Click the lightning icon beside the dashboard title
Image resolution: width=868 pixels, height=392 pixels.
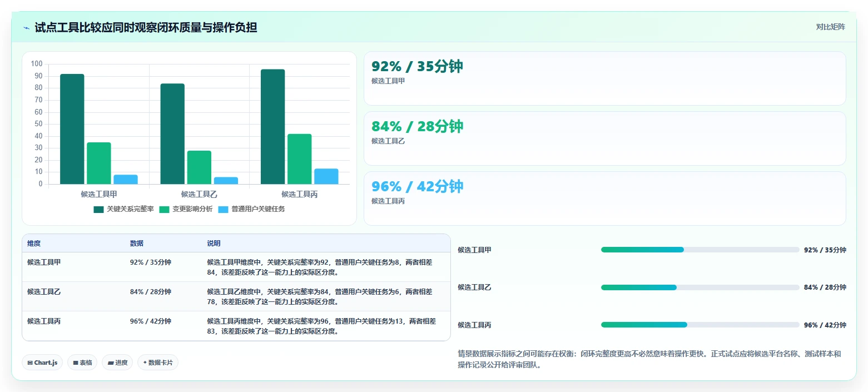(x=26, y=27)
